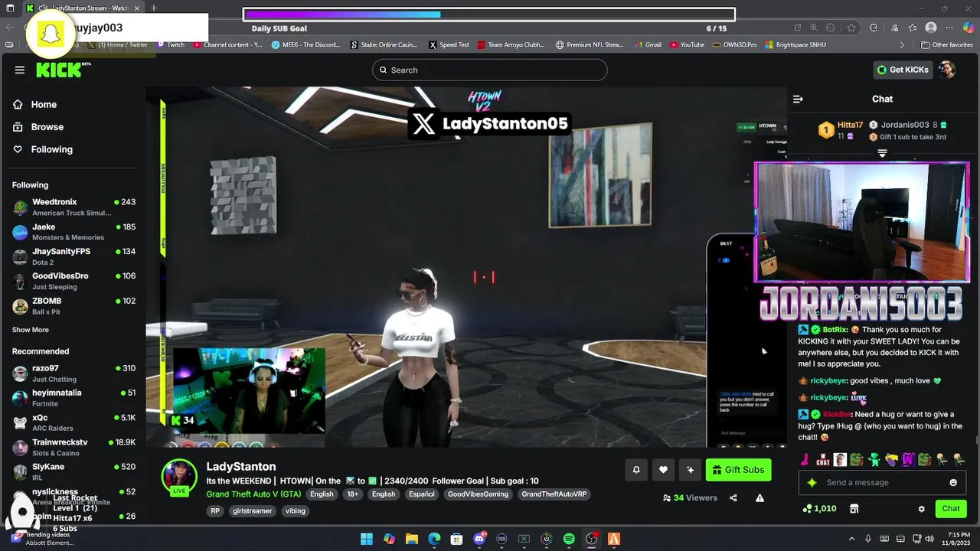
Task: Click the heart follow icon
Action: [663, 470]
